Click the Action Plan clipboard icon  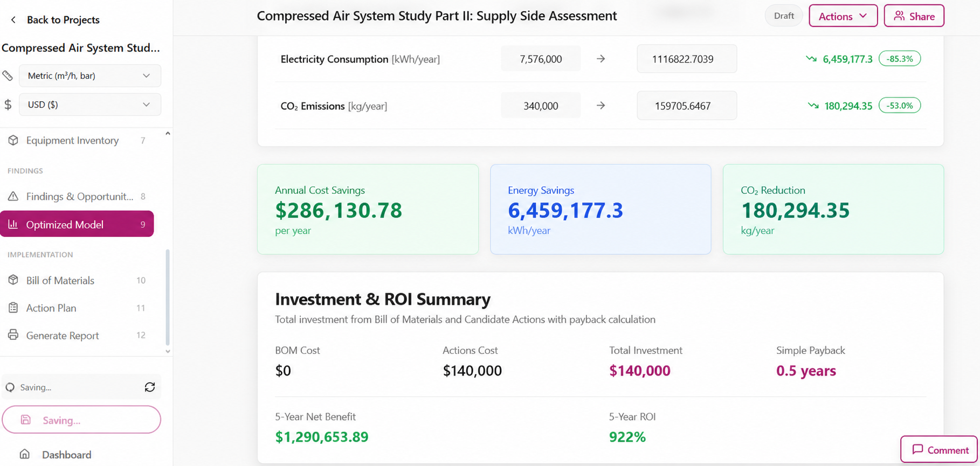(x=13, y=308)
